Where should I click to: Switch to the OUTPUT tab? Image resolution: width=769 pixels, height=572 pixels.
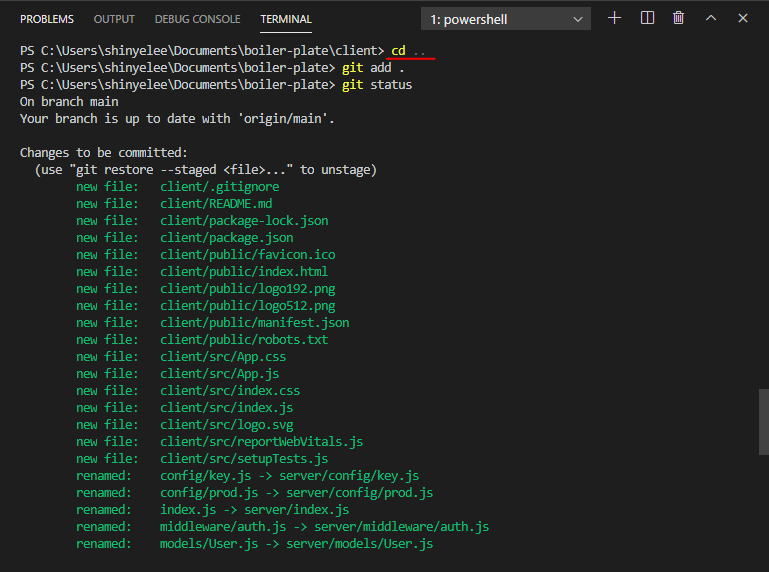114,19
